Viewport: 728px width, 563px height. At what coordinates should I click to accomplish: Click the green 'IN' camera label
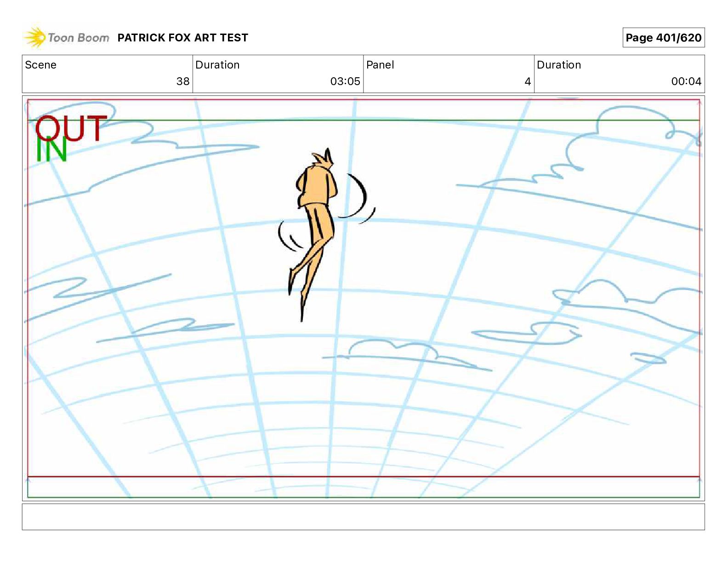point(51,149)
